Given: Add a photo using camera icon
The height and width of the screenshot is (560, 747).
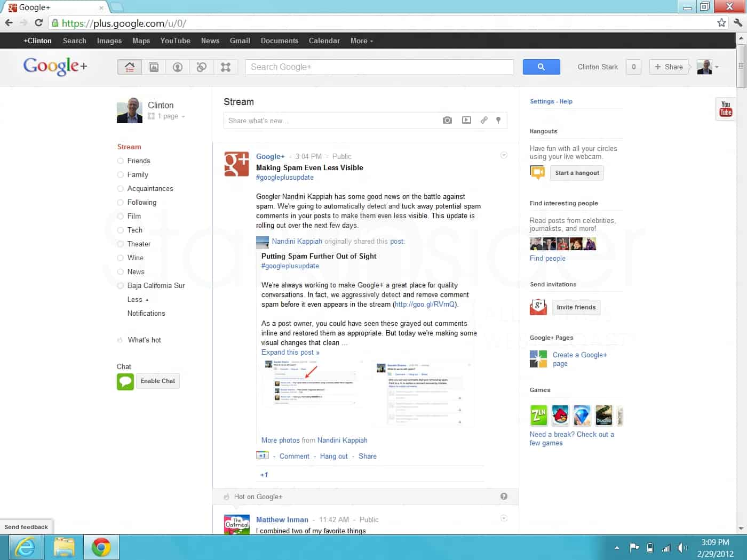Looking at the screenshot, I should pos(447,121).
